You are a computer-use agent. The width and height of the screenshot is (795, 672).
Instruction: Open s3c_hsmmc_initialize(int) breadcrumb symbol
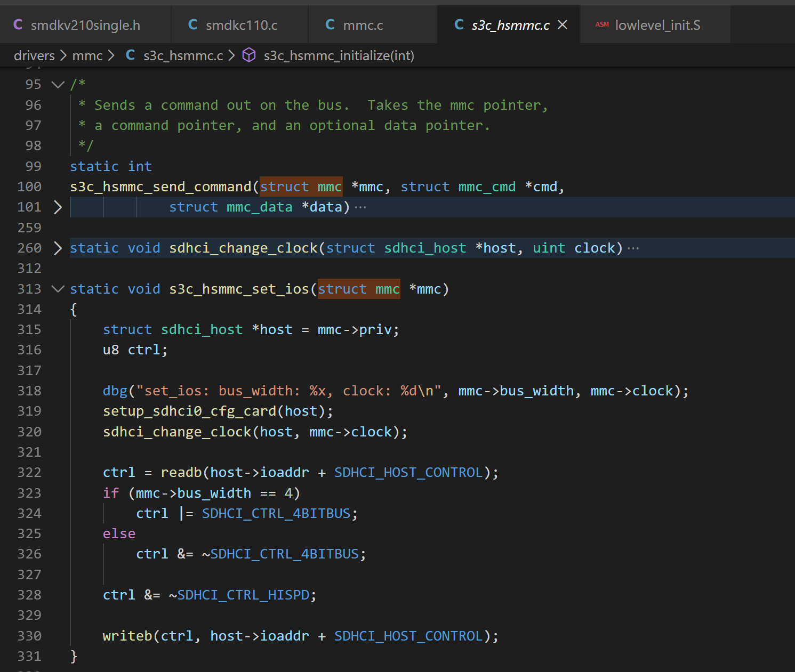339,55
